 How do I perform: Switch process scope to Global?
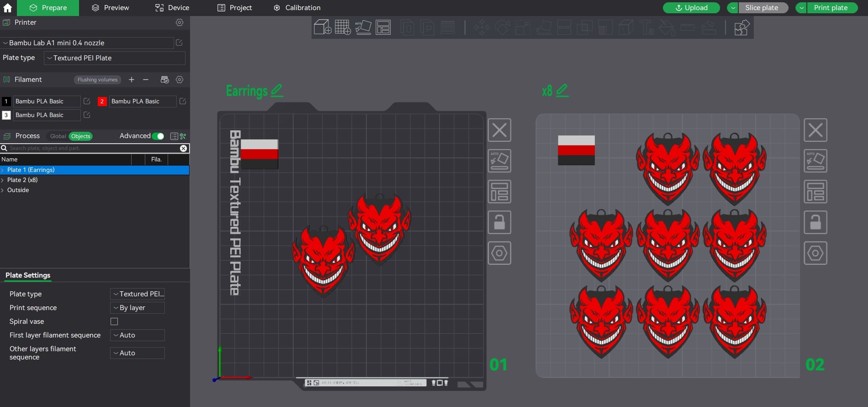click(x=58, y=136)
